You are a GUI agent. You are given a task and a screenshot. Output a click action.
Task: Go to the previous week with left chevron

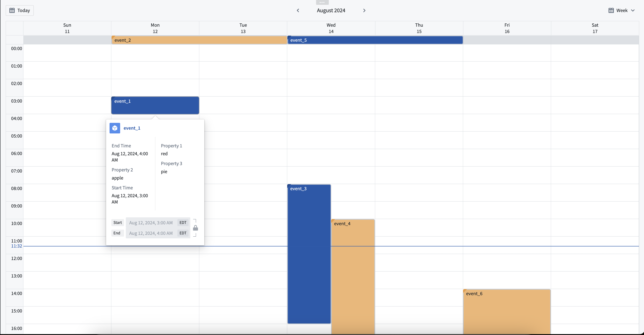pos(298,10)
